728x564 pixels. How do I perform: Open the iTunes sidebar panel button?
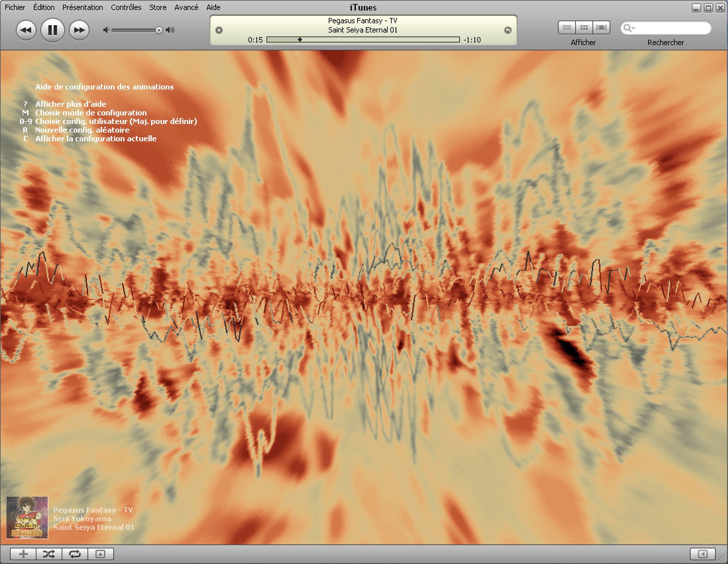702,554
